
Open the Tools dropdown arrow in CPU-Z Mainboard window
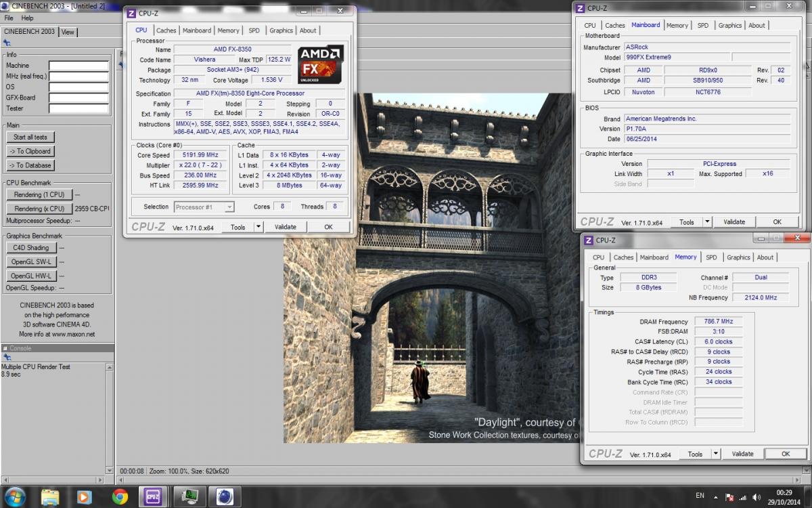click(x=707, y=221)
